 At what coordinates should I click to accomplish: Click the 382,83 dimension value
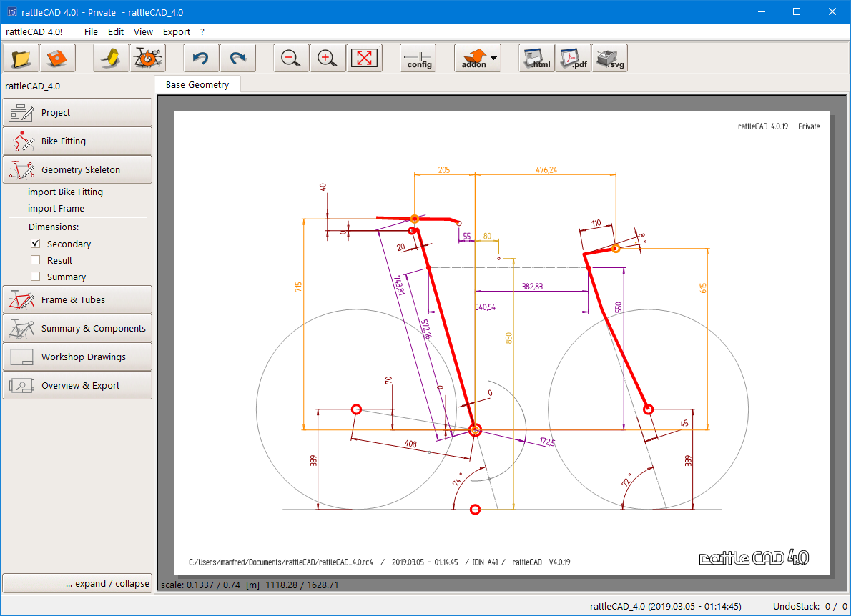tap(533, 287)
